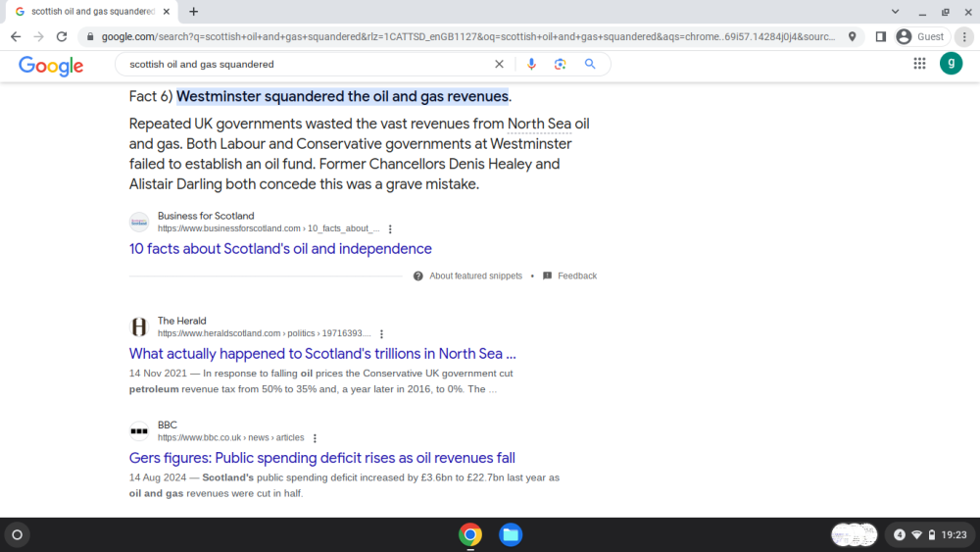
Task: Reload the current page
Action: pos(62,37)
